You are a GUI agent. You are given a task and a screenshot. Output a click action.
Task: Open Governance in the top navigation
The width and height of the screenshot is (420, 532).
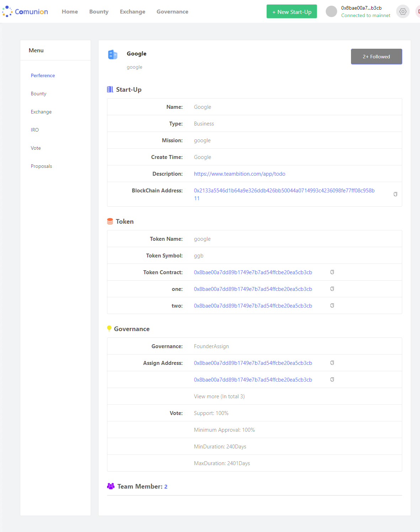point(172,12)
